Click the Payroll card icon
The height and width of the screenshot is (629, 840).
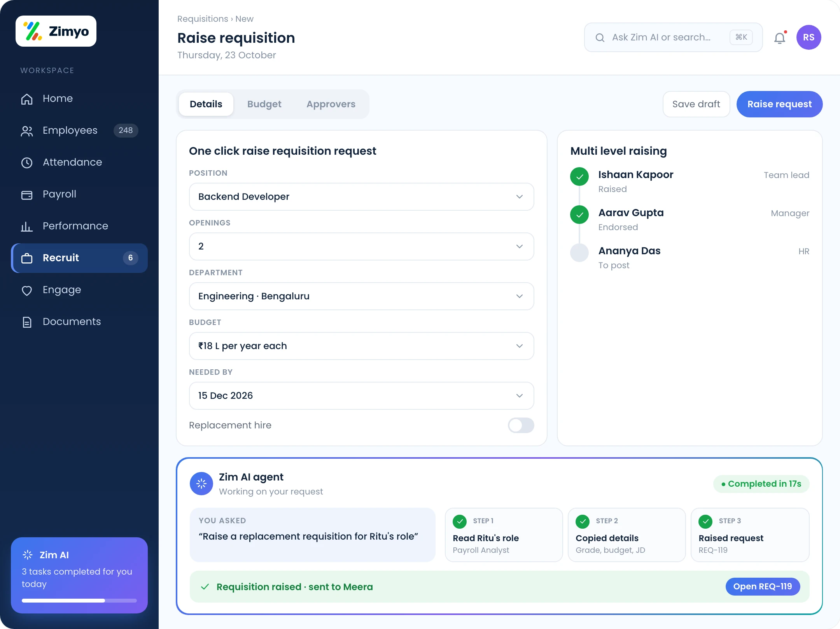27,195
